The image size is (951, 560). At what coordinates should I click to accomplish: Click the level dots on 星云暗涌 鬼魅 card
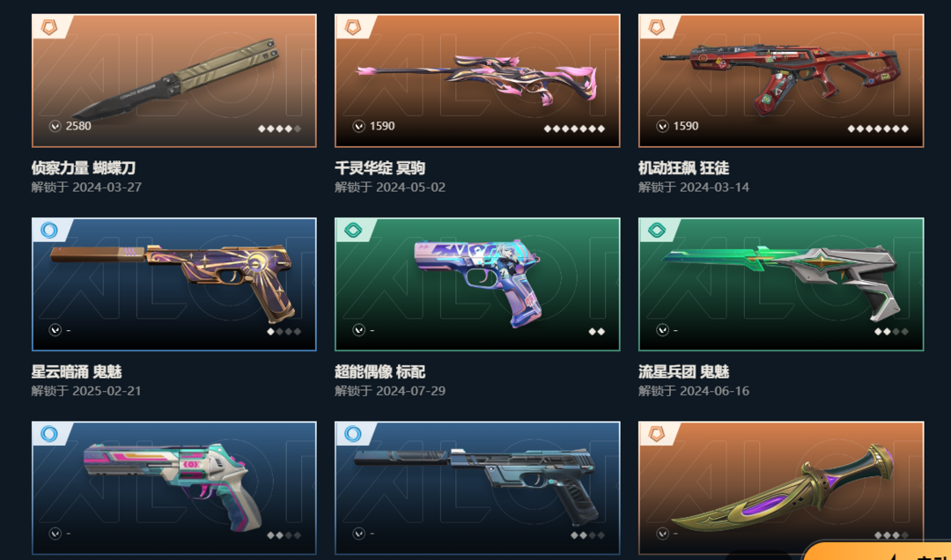[x=284, y=332]
